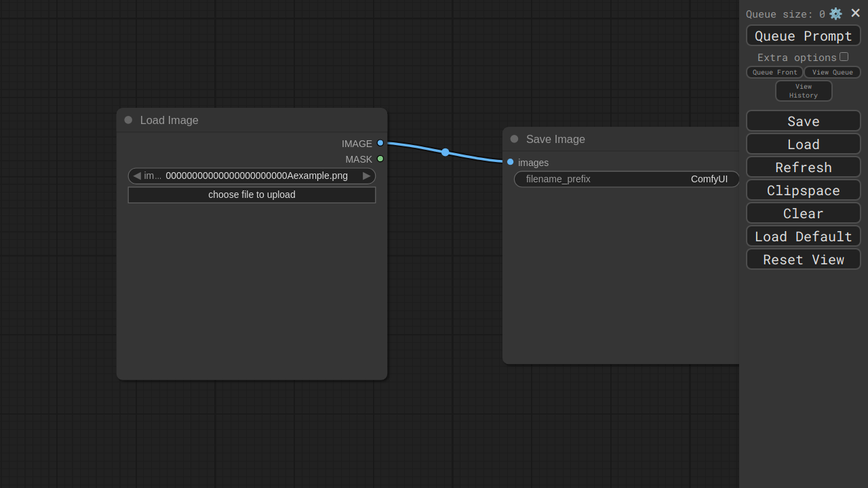Screen dimensions: 868x488
Task: Open the image filename dropdown list
Action: point(256,176)
